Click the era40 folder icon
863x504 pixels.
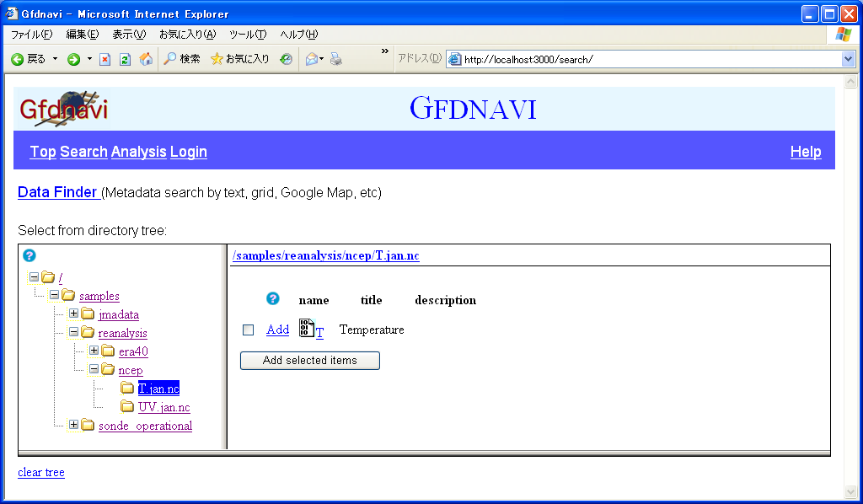tap(108, 351)
